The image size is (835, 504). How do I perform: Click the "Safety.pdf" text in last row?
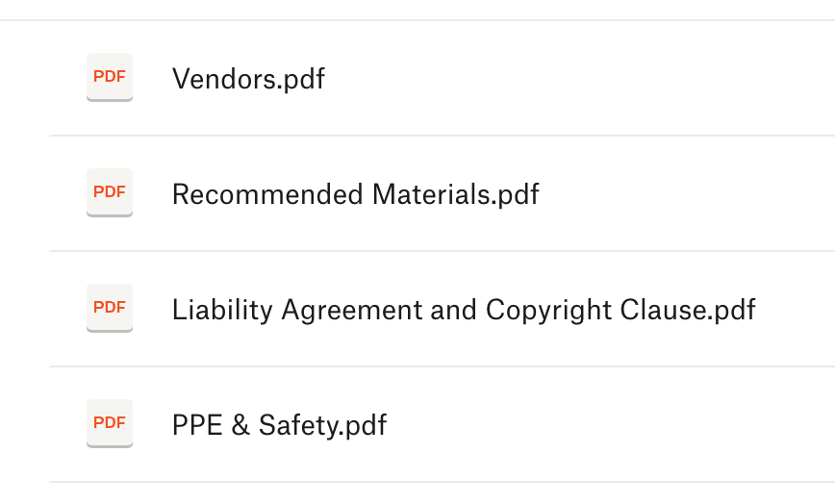pyautogui.click(x=322, y=425)
